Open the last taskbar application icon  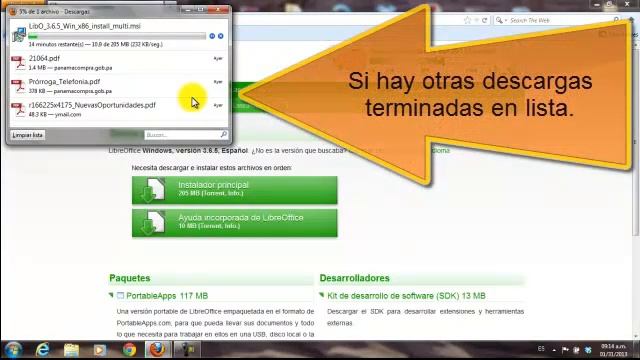click(x=187, y=350)
